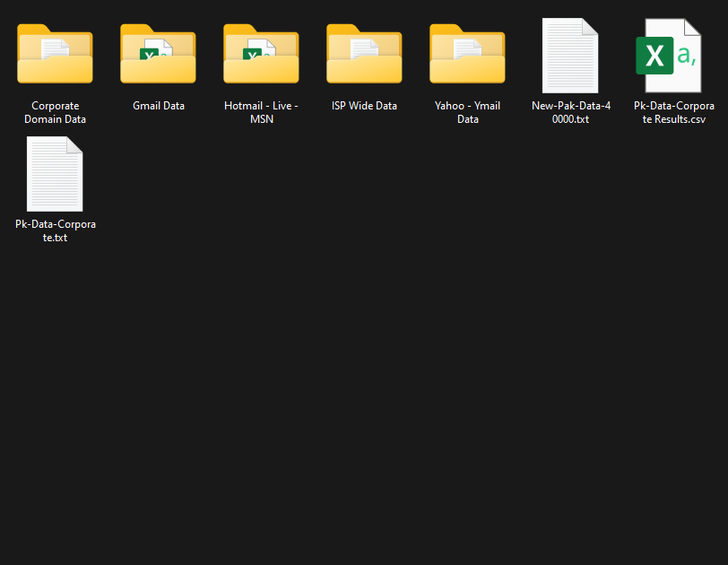Select the Gmail Data folder icon
This screenshot has height=565, width=728.
pos(158,56)
